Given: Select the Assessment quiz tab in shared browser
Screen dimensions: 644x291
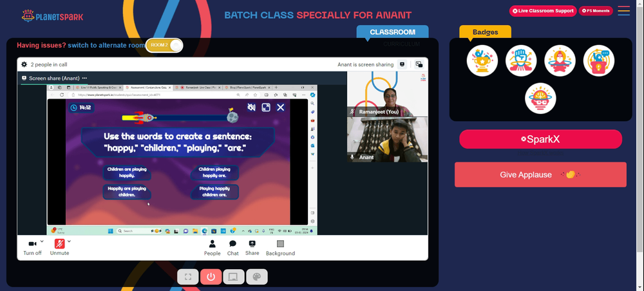Looking at the screenshot, I should [149, 88].
